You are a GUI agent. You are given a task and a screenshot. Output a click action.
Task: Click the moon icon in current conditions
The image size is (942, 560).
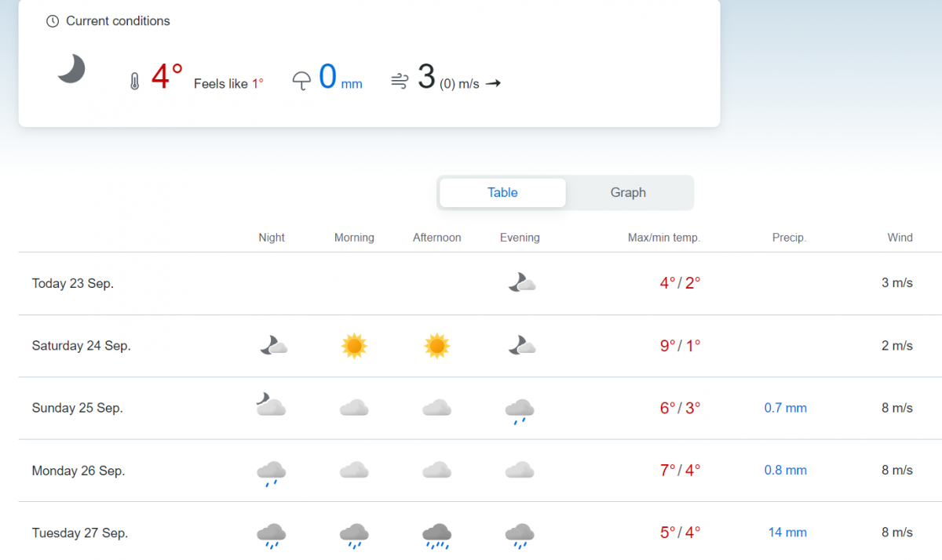pos(71,69)
